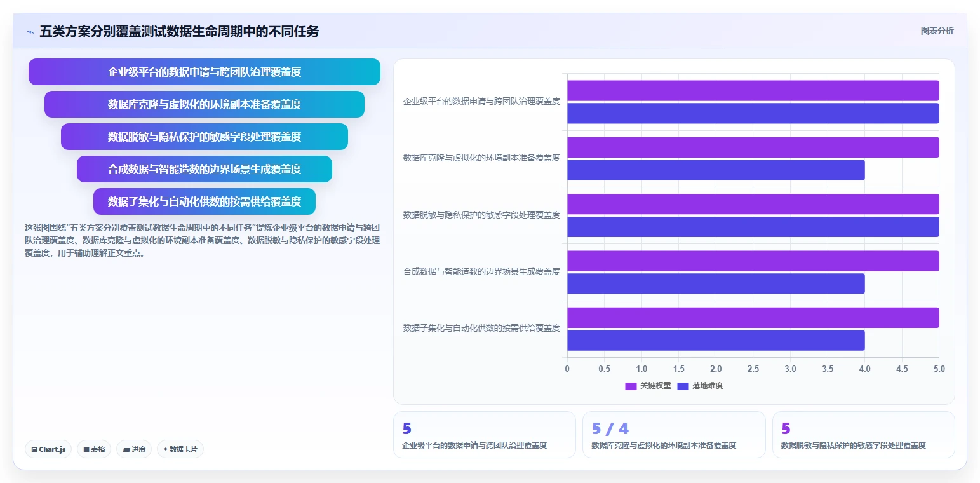Open the stat card for 企业级平台的数据申请与跨团队治理覆盖度
980x483 pixels.
[x=485, y=435]
